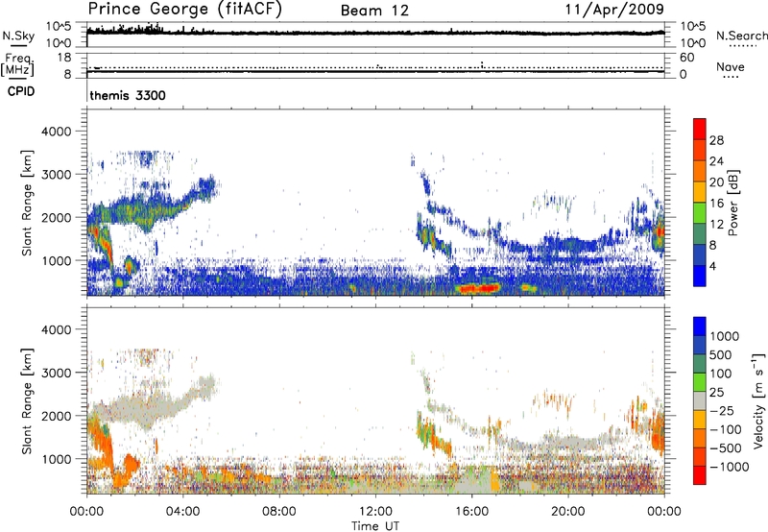Select the "themis 3300" control program text
The height and width of the screenshot is (532, 768).
click(x=128, y=95)
